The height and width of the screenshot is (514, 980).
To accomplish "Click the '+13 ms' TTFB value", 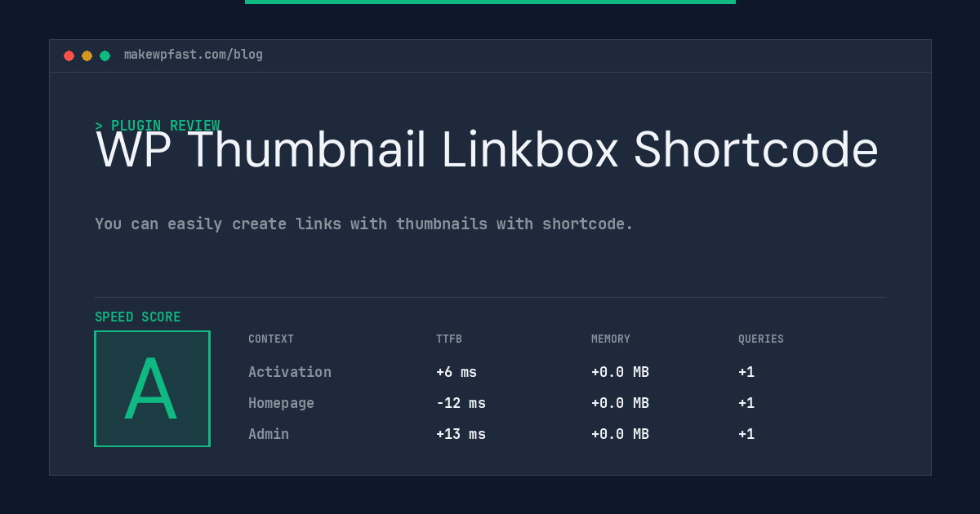I will pyautogui.click(x=461, y=434).
